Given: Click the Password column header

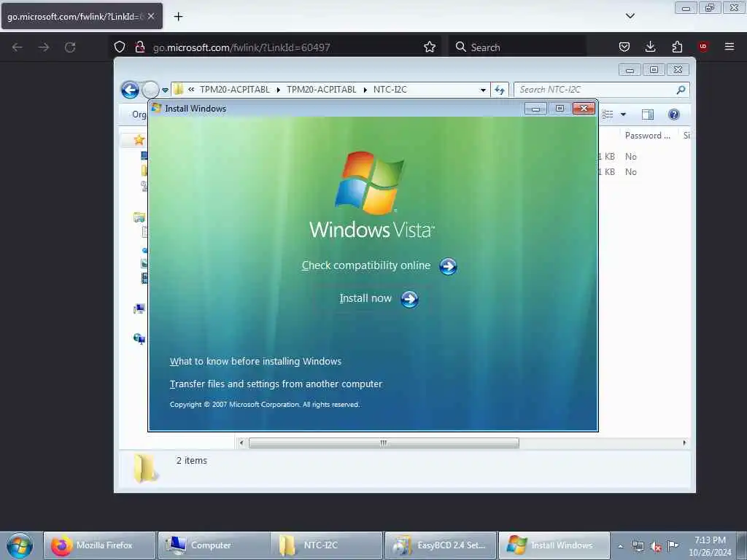Looking at the screenshot, I should (x=648, y=136).
